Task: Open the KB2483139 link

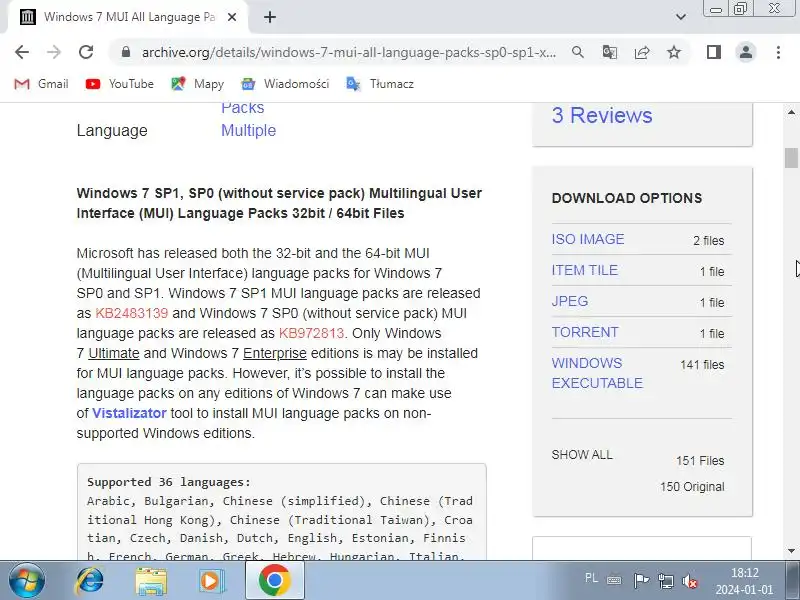Action: (x=132, y=313)
